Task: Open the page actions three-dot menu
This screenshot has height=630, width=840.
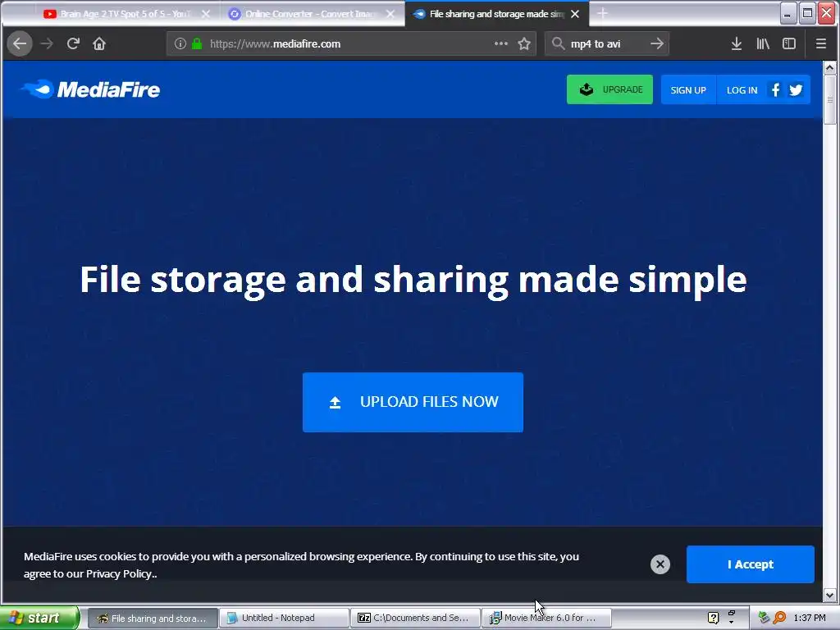Action: pos(501,43)
